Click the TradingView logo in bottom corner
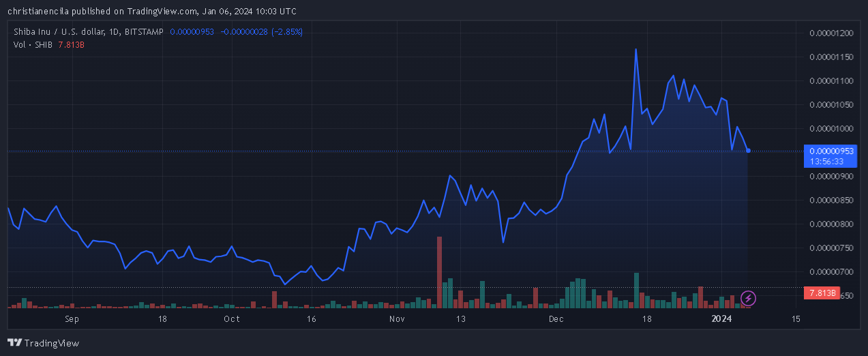This screenshot has width=868, height=356. [x=43, y=343]
